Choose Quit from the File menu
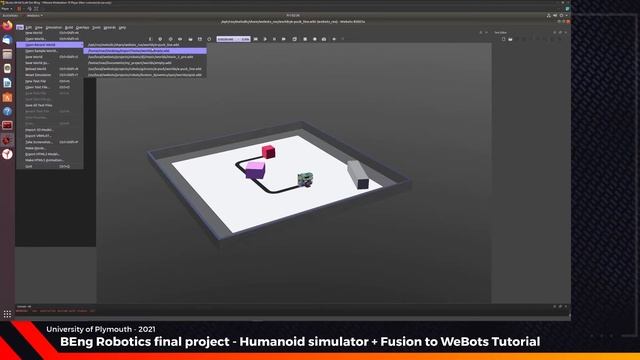Screen dimensions: 640x360 click(50, 167)
